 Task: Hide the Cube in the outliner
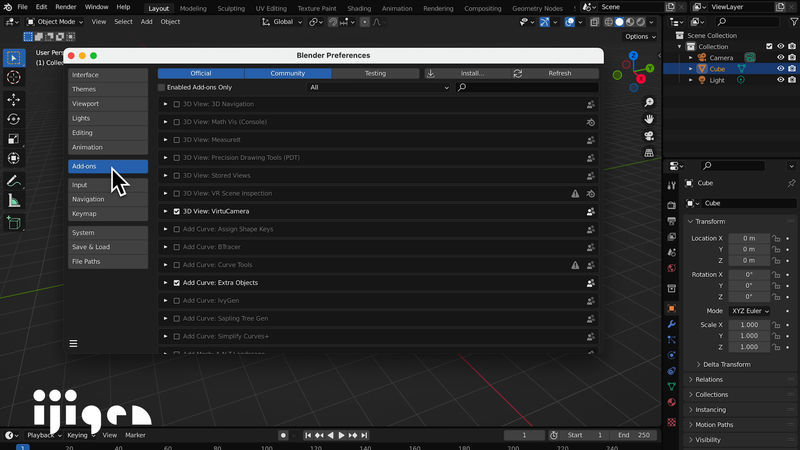point(781,69)
